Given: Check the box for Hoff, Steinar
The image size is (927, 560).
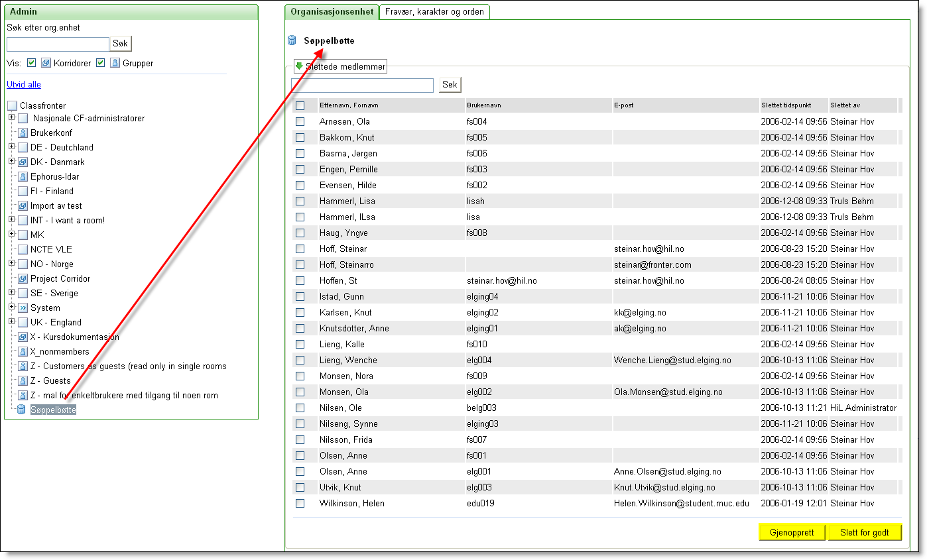Looking at the screenshot, I should click(300, 249).
